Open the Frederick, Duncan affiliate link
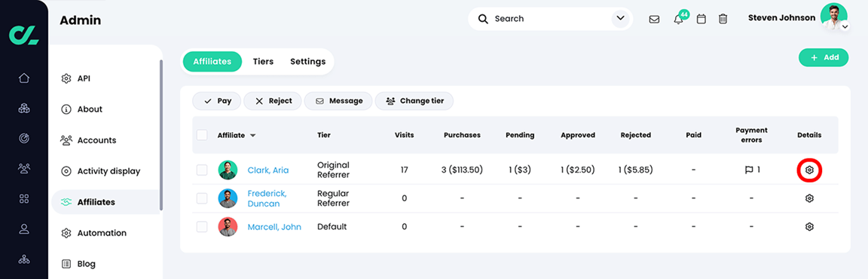The height and width of the screenshot is (279, 868). click(x=267, y=198)
